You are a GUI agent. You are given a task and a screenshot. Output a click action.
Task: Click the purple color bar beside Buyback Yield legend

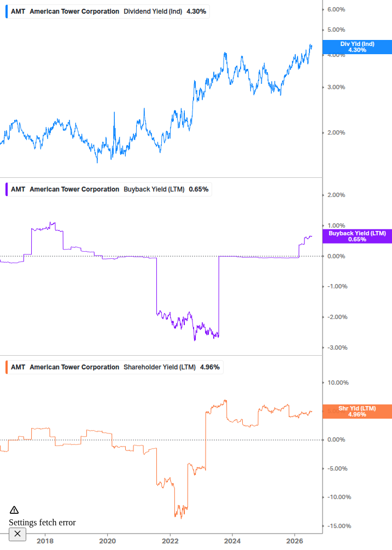click(x=7, y=189)
